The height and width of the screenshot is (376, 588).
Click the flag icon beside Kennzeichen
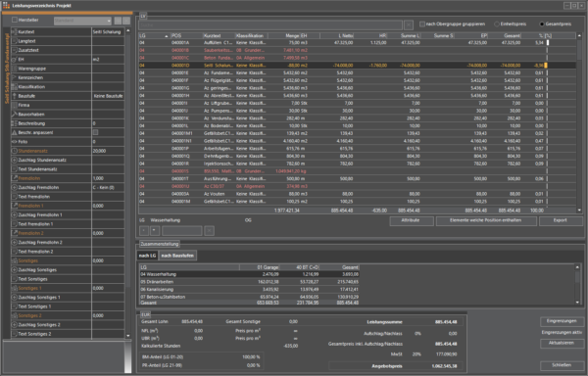click(x=15, y=78)
